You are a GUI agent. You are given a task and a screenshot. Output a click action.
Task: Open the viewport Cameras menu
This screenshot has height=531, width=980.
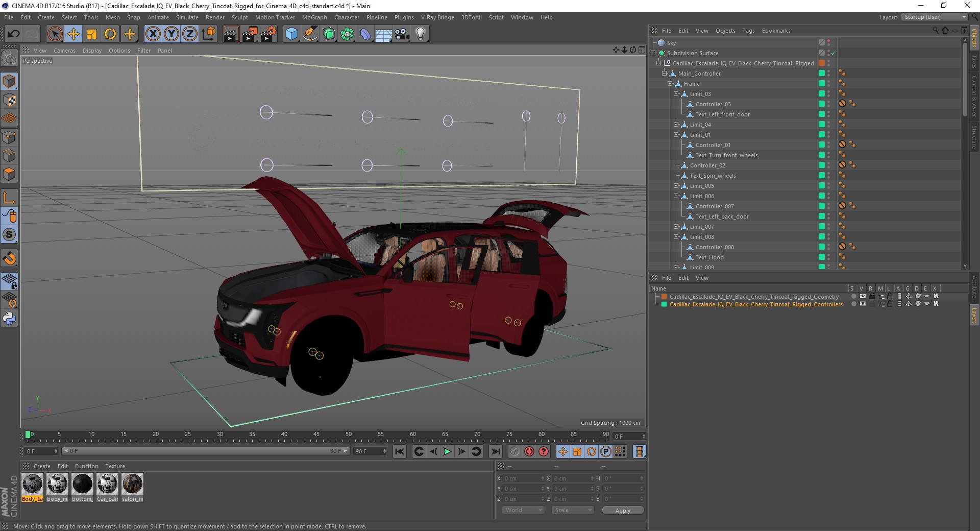point(64,51)
